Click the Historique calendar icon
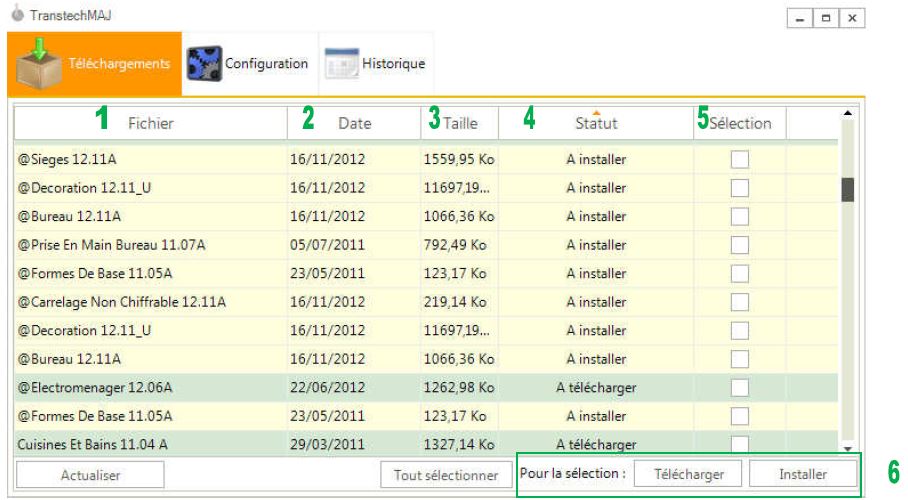 pyautogui.click(x=341, y=64)
